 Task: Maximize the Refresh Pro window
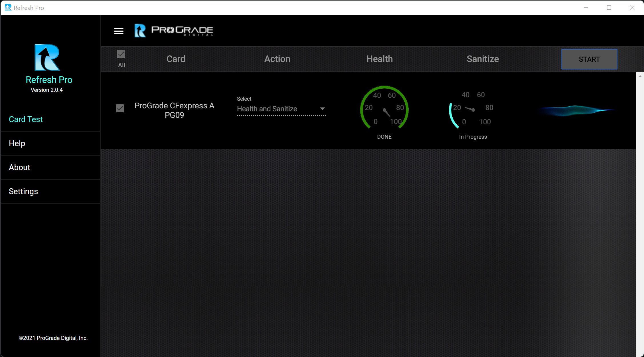[609, 8]
